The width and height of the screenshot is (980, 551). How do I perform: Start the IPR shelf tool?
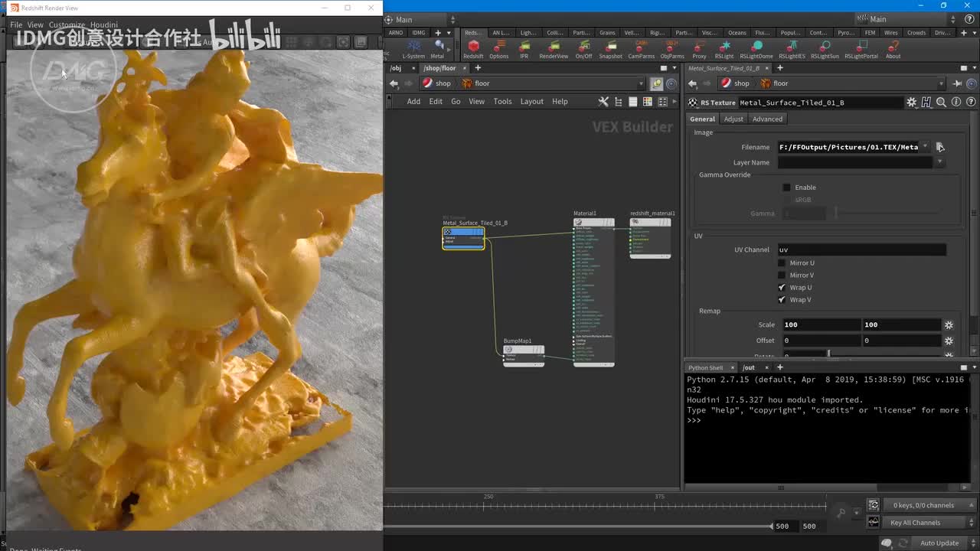tap(524, 50)
